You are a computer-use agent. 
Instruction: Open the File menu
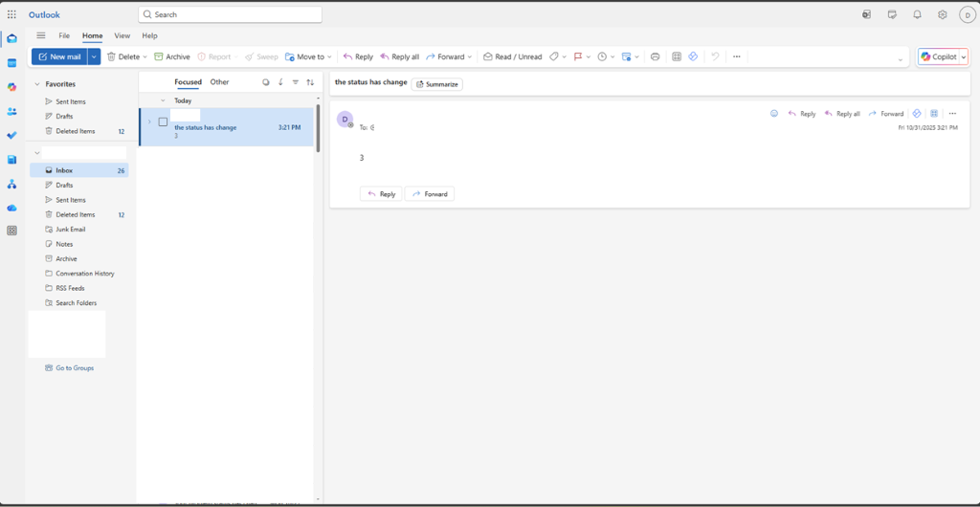click(x=64, y=35)
